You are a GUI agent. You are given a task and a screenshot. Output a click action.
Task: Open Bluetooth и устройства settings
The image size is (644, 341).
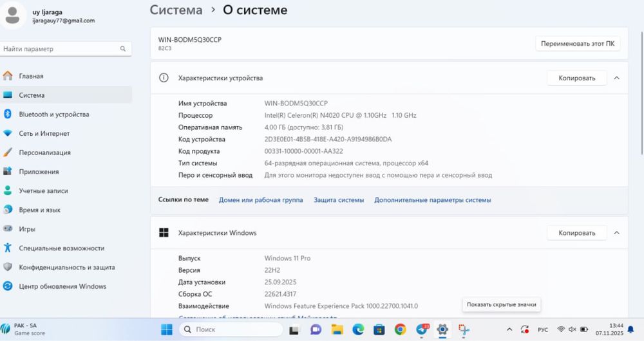pyautogui.click(x=66, y=114)
